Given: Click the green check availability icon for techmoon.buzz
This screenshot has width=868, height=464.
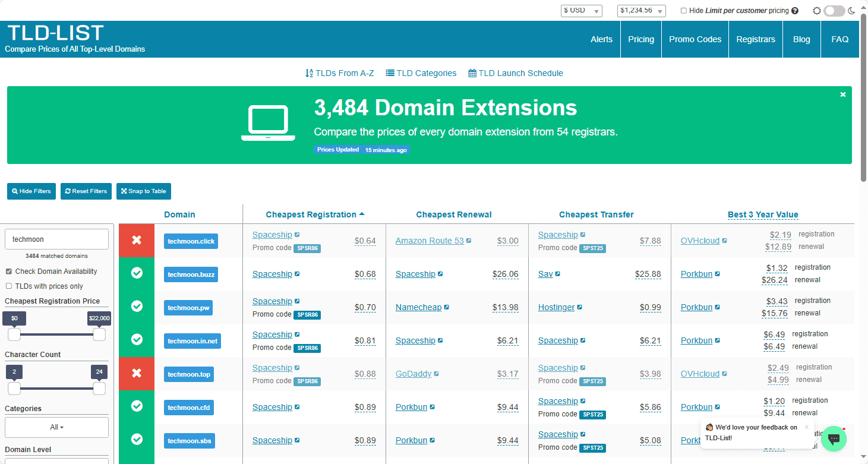Looking at the screenshot, I should click(137, 273).
